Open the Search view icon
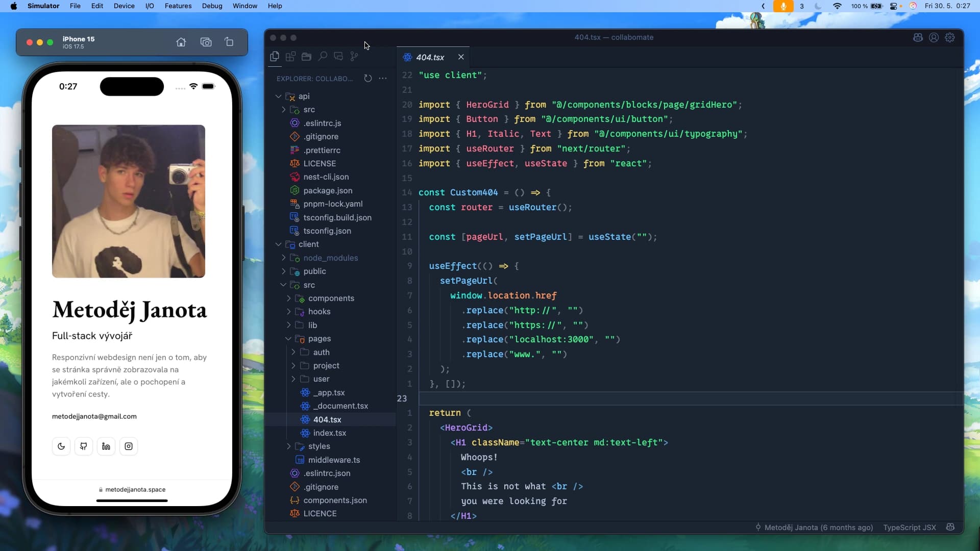Screen dimensions: 980x551 pyautogui.click(x=323, y=57)
